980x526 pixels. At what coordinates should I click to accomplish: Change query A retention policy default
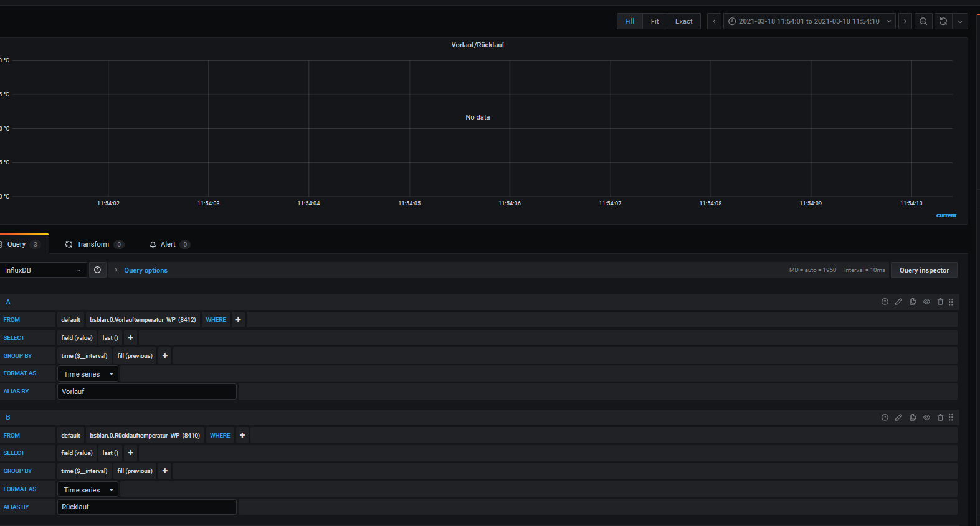coord(70,320)
